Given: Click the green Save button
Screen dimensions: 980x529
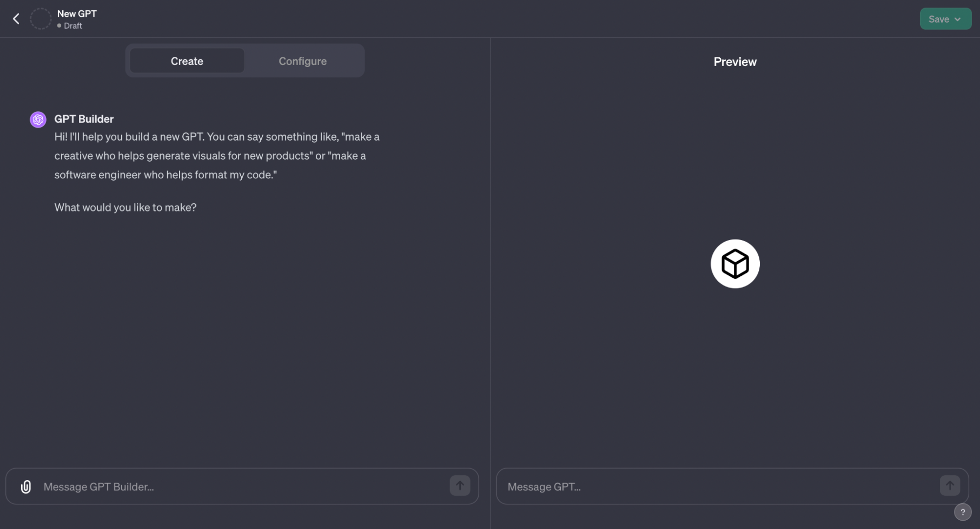Looking at the screenshot, I should tap(939, 19).
